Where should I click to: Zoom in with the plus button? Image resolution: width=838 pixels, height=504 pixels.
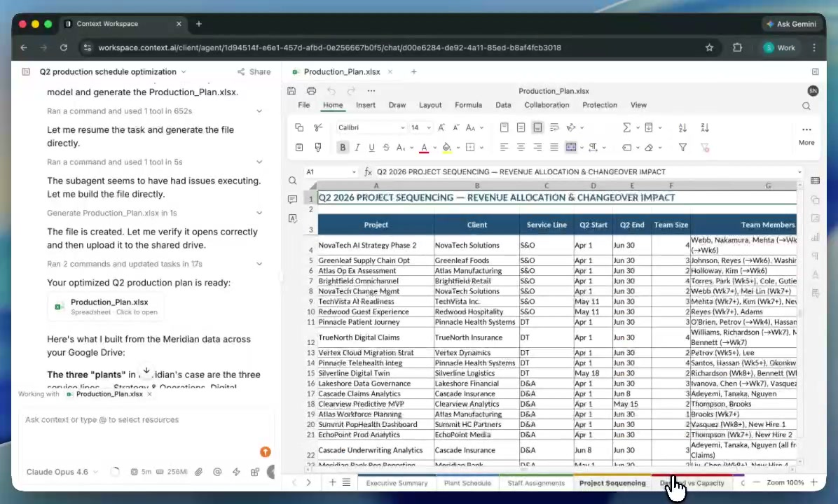[814, 482]
